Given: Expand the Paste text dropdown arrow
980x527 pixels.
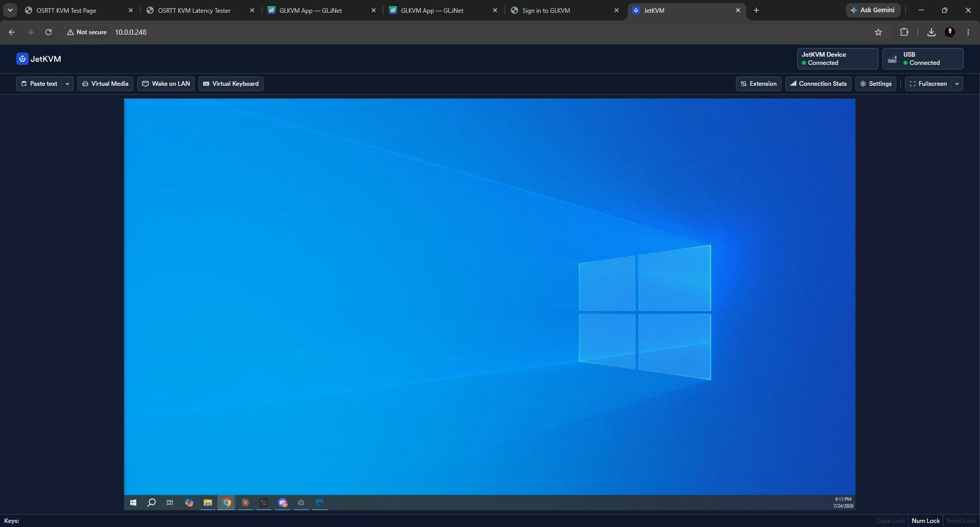Looking at the screenshot, I should (x=67, y=84).
